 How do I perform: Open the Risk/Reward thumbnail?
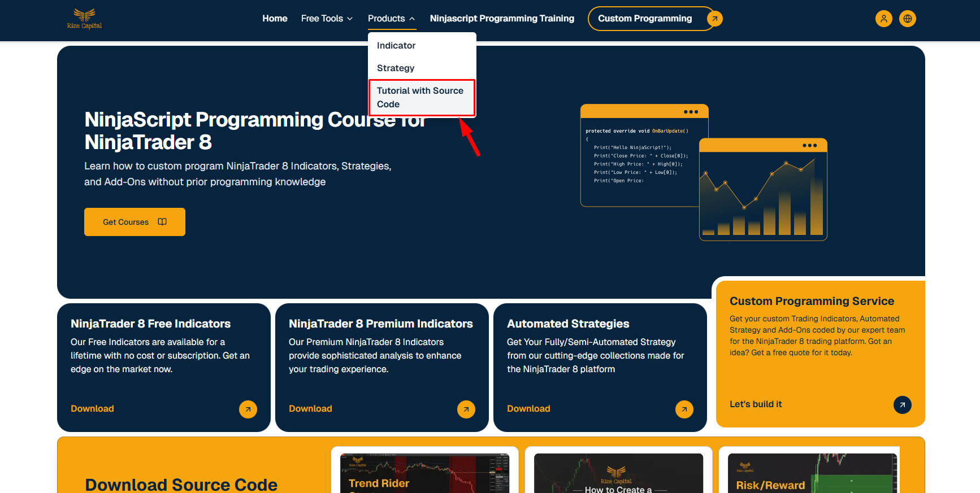[x=812, y=473]
